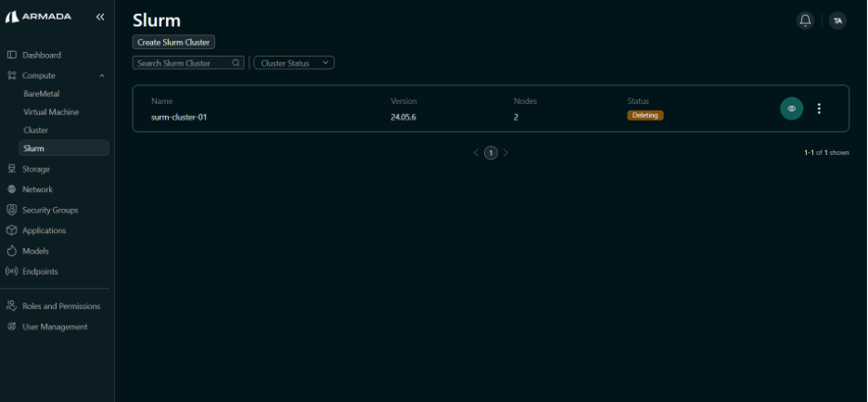Open notifications bell icon

point(805,20)
